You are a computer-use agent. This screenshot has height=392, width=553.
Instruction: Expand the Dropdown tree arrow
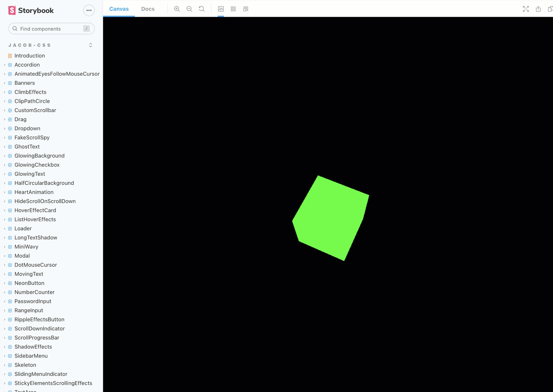tap(5, 128)
